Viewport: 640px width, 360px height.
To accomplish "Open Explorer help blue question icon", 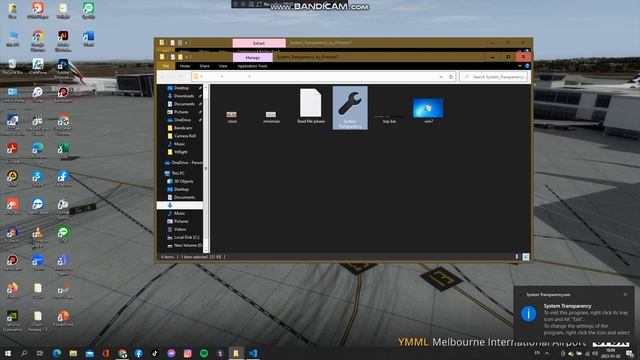I will pyautogui.click(x=527, y=66).
